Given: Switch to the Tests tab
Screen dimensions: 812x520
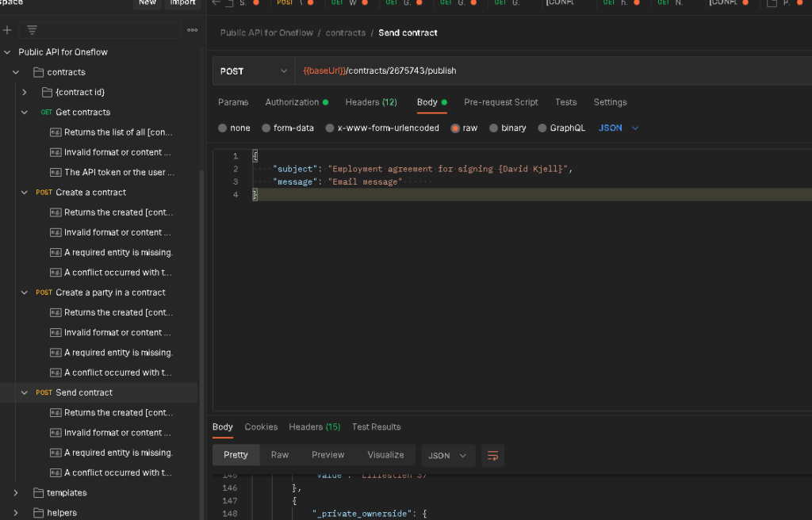Looking at the screenshot, I should 566,102.
